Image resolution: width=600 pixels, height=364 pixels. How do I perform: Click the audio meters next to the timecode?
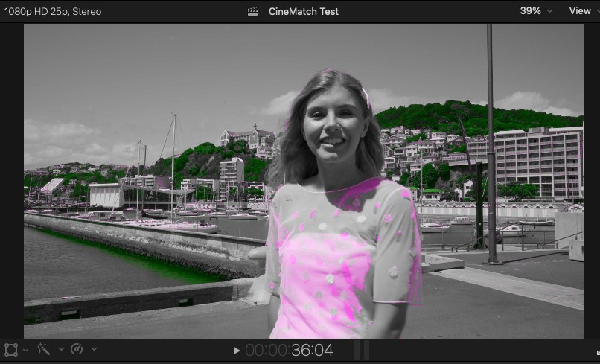tap(361, 350)
